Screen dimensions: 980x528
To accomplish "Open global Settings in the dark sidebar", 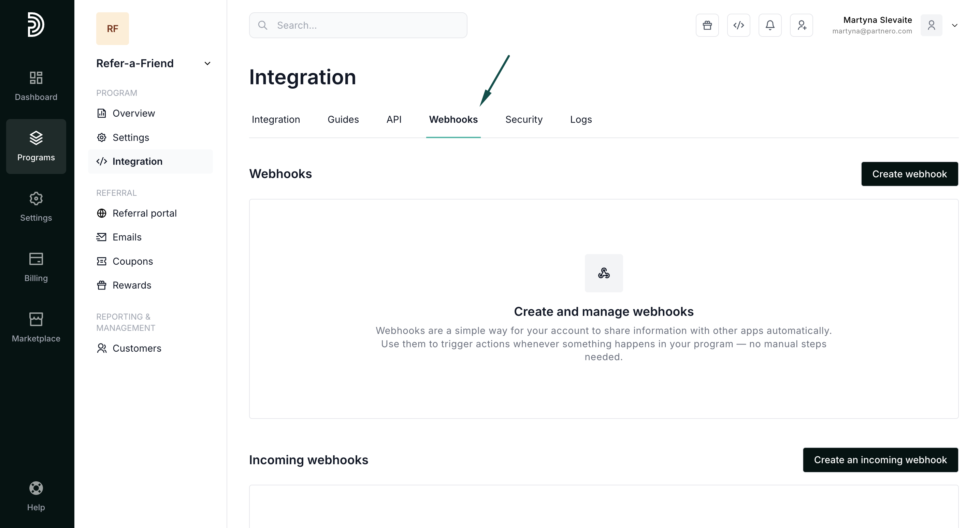I will [36, 207].
